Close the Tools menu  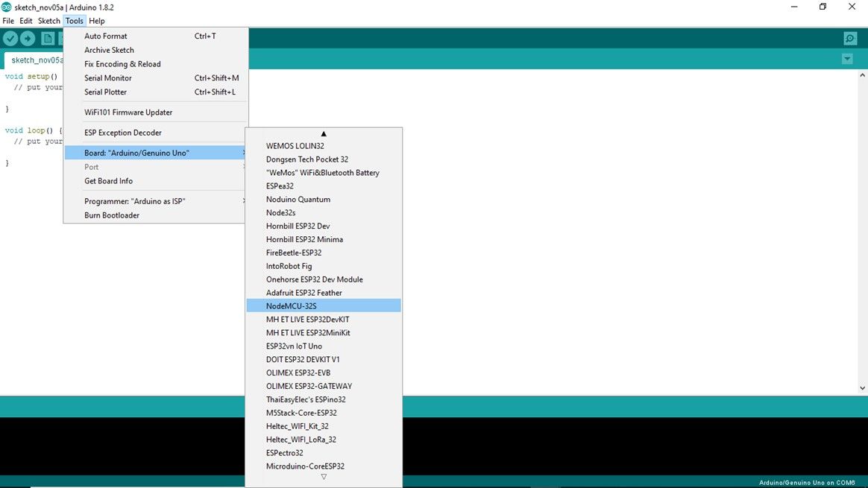tap(74, 20)
